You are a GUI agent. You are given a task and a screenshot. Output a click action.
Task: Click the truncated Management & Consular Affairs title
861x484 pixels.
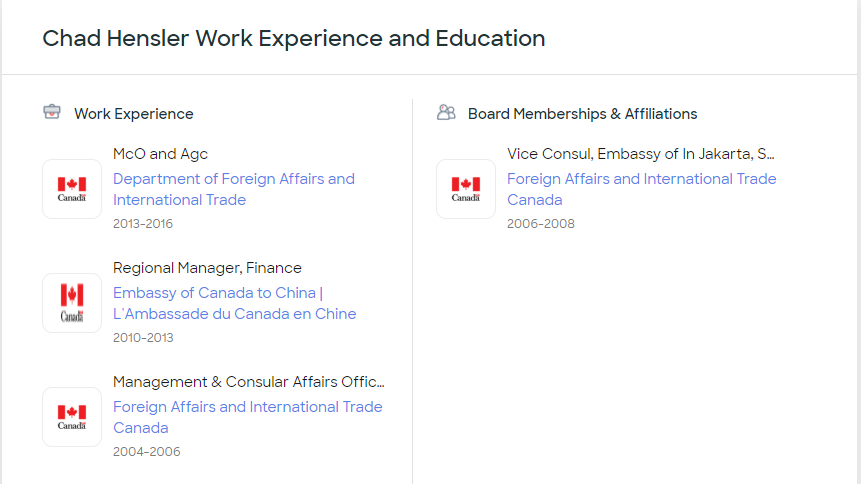(x=248, y=382)
